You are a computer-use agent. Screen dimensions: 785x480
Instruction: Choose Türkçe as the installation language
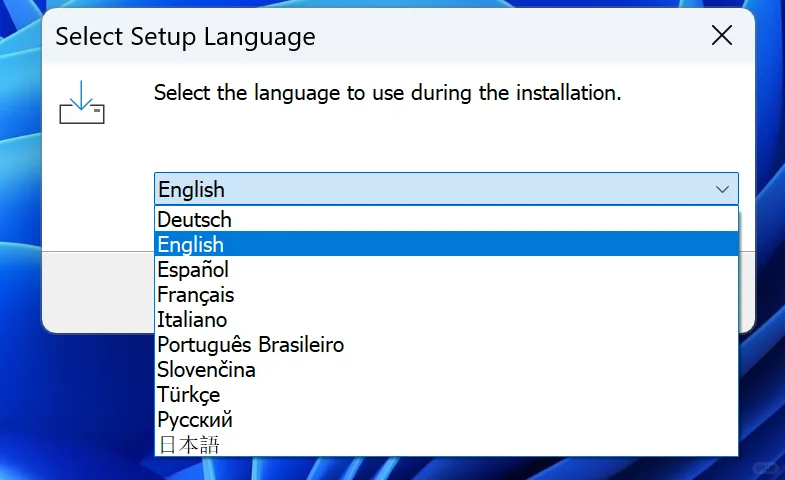click(446, 394)
